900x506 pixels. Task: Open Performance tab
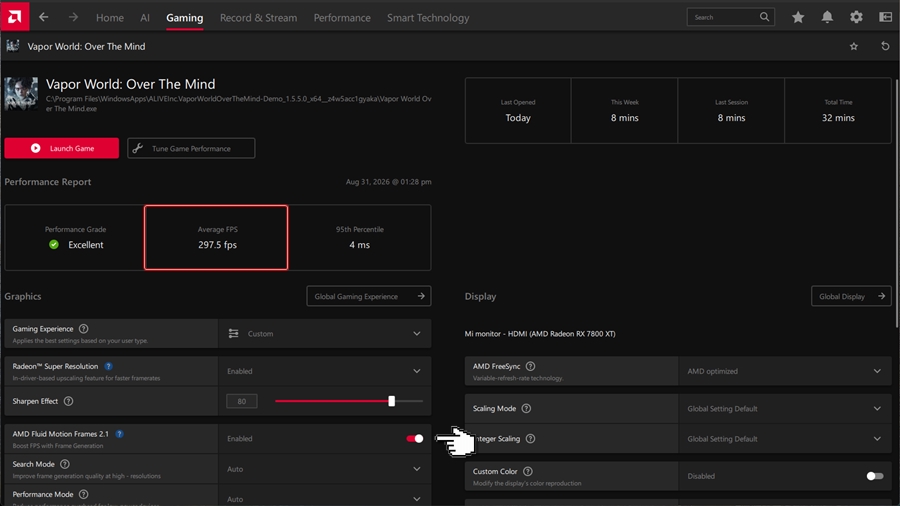(x=342, y=18)
